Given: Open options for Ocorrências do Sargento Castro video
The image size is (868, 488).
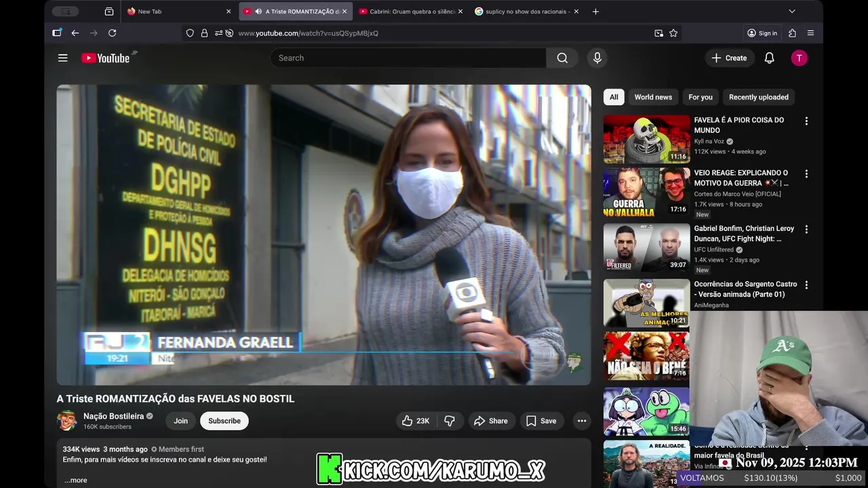Looking at the screenshot, I should (x=806, y=285).
